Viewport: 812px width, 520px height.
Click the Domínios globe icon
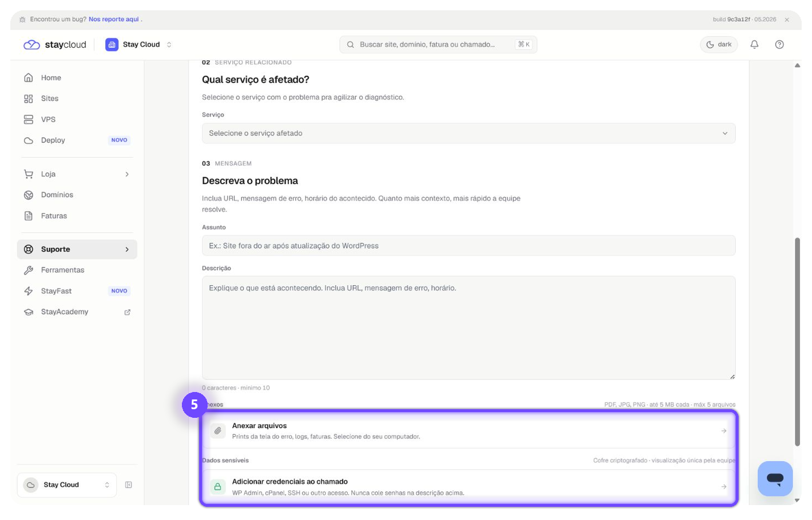point(29,195)
